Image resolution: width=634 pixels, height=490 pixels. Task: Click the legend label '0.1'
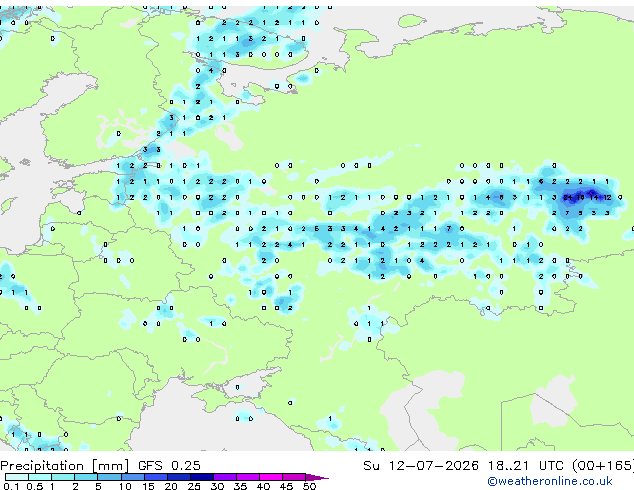pyautogui.click(x=11, y=486)
